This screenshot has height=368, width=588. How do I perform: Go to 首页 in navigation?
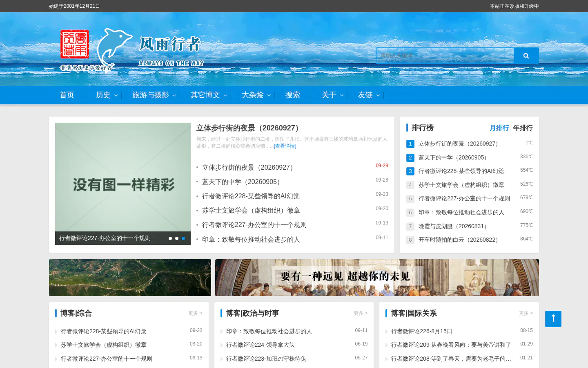[67, 95]
